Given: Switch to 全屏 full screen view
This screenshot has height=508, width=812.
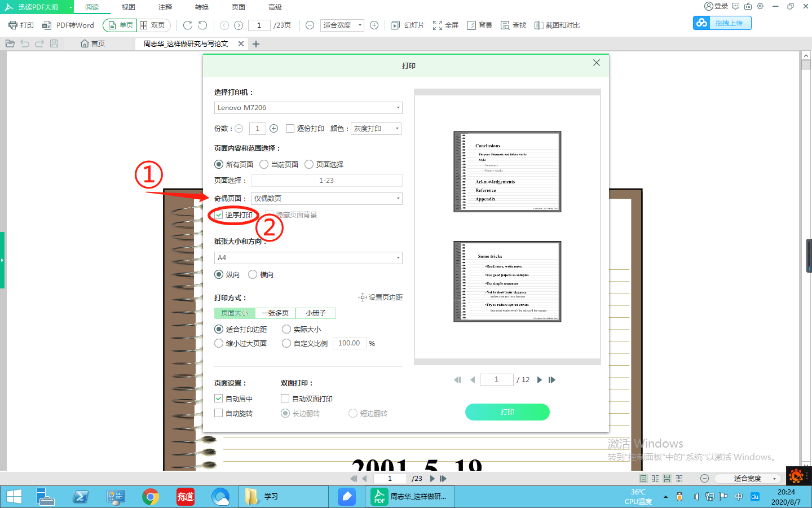Looking at the screenshot, I should point(445,25).
